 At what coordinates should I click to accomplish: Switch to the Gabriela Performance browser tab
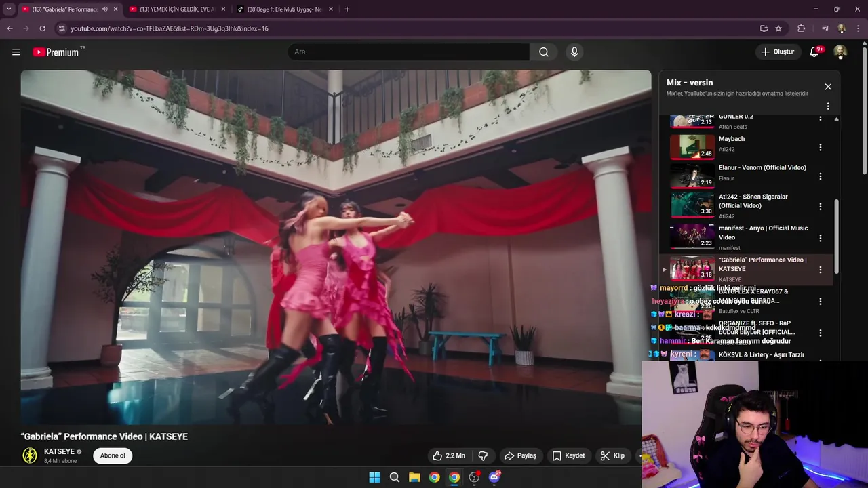click(64, 9)
